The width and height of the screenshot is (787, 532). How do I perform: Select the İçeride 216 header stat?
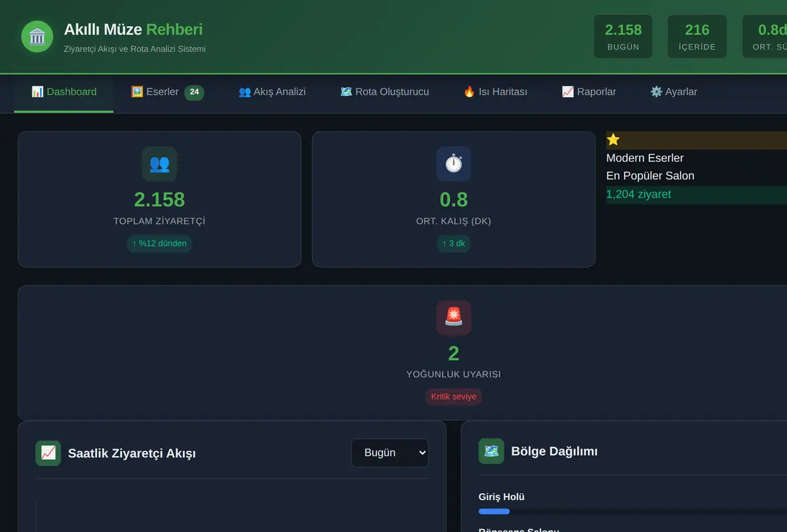tap(697, 37)
